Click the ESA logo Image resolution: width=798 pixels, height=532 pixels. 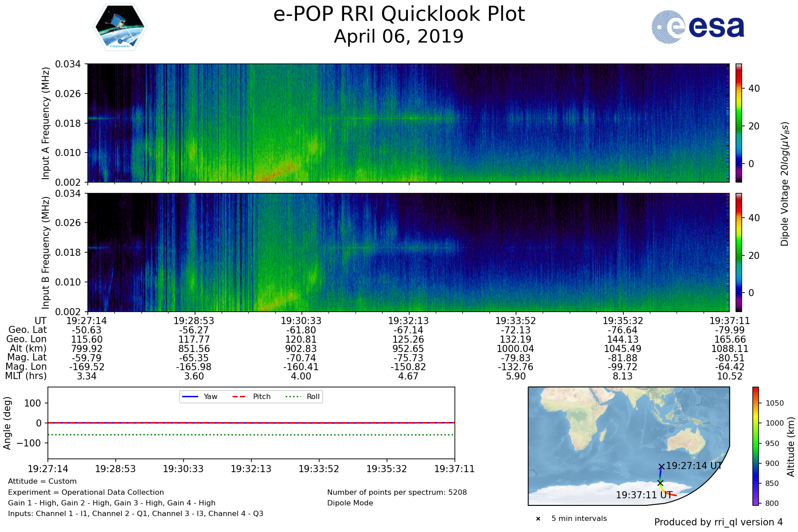pyautogui.click(x=698, y=27)
